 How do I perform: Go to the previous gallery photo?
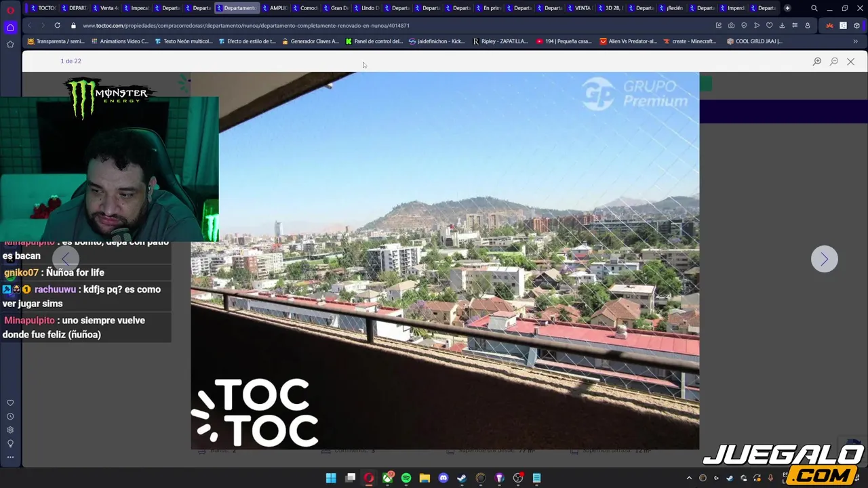(65, 258)
